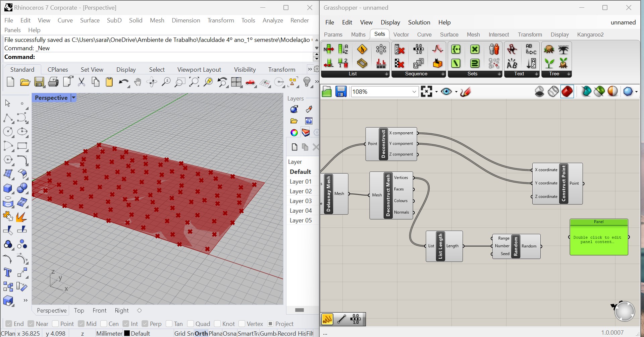
Task: Click the Rhino Command input field
Action: point(158,57)
